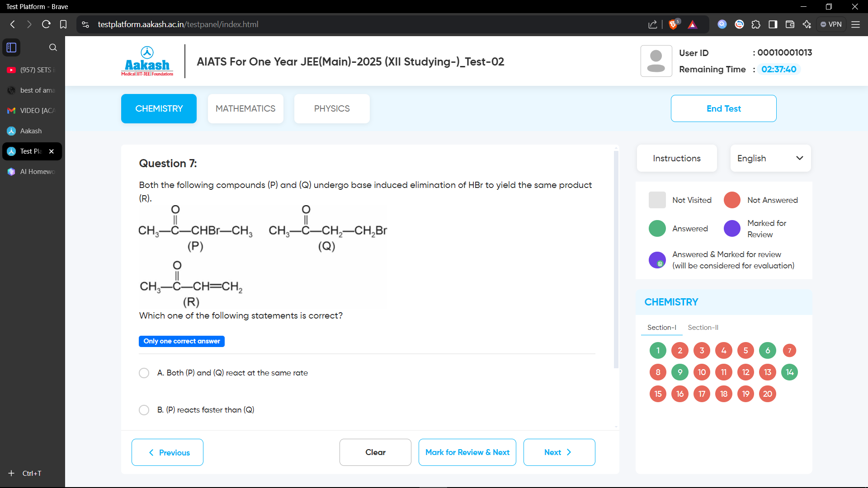The width and height of the screenshot is (868, 488).
Task: Select the PHYSICS subject tab
Action: tap(332, 108)
